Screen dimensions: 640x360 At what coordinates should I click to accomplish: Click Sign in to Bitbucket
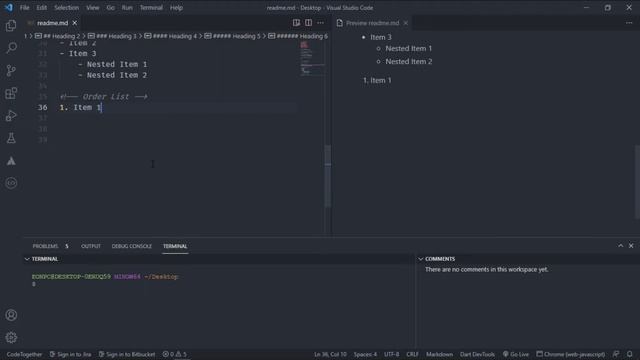(127, 354)
